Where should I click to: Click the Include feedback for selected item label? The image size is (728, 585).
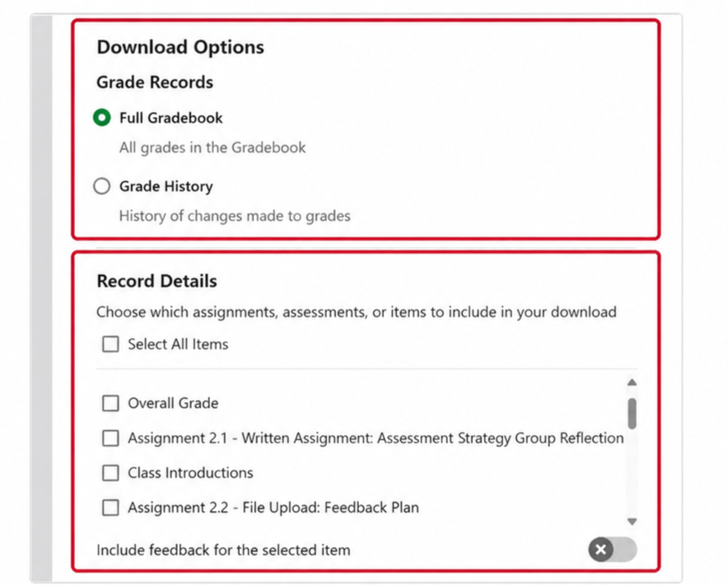tap(223, 550)
